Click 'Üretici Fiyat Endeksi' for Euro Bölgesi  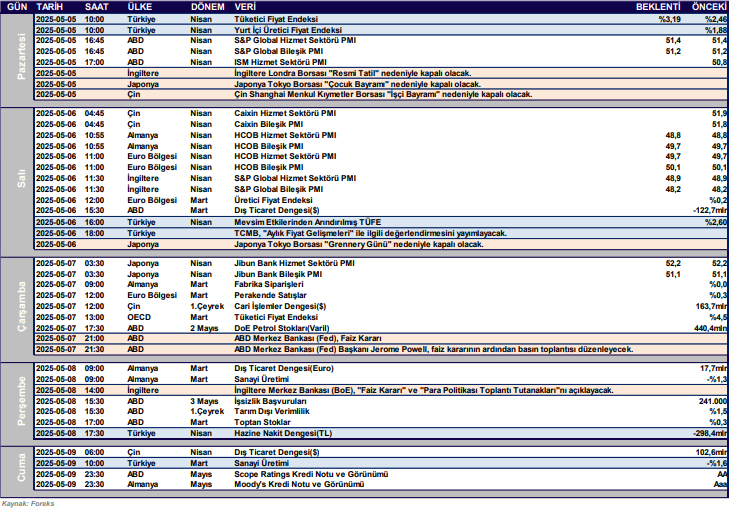click(x=273, y=200)
